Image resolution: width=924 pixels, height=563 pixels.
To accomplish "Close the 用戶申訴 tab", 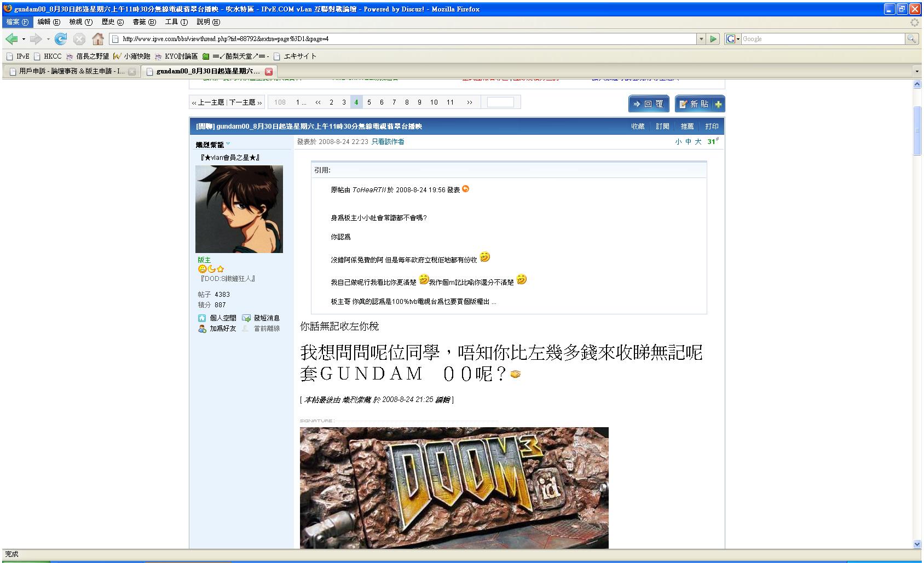I will (132, 72).
